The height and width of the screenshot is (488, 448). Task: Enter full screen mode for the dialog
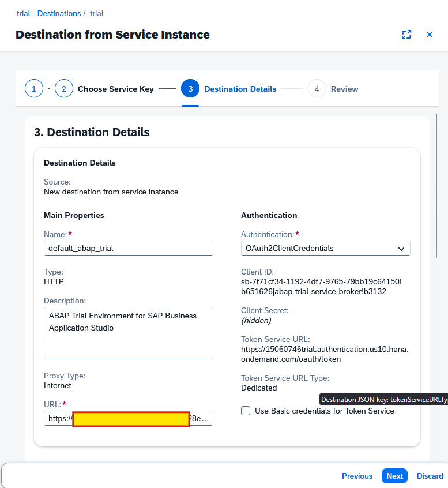[x=406, y=35]
